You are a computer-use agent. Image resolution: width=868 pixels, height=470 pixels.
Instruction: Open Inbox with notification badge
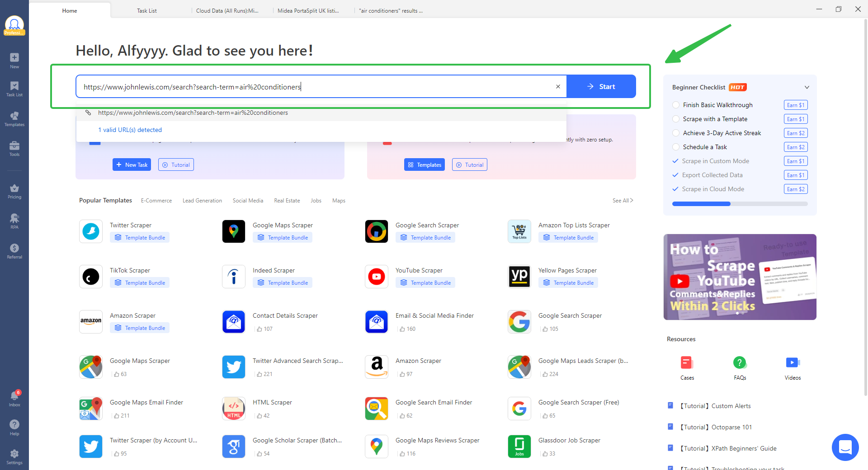click(14, 399)
